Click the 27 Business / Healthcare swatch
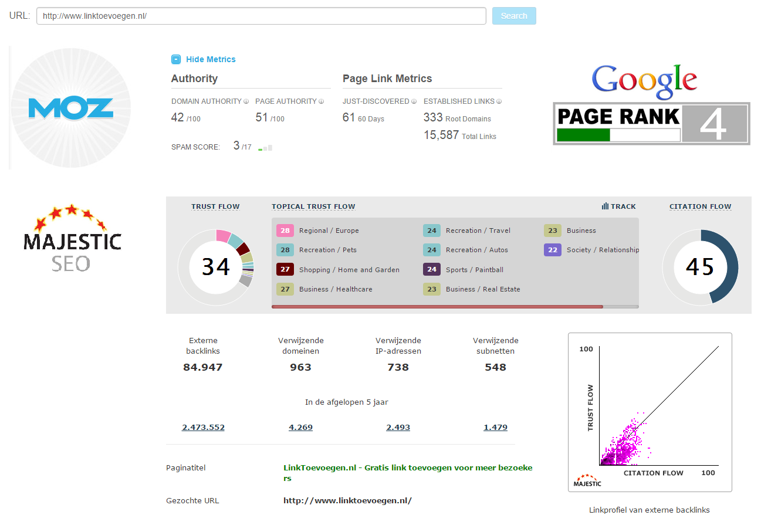Image resolution: width=761 pixels, height=532 pixels. [x=285, y=289]
